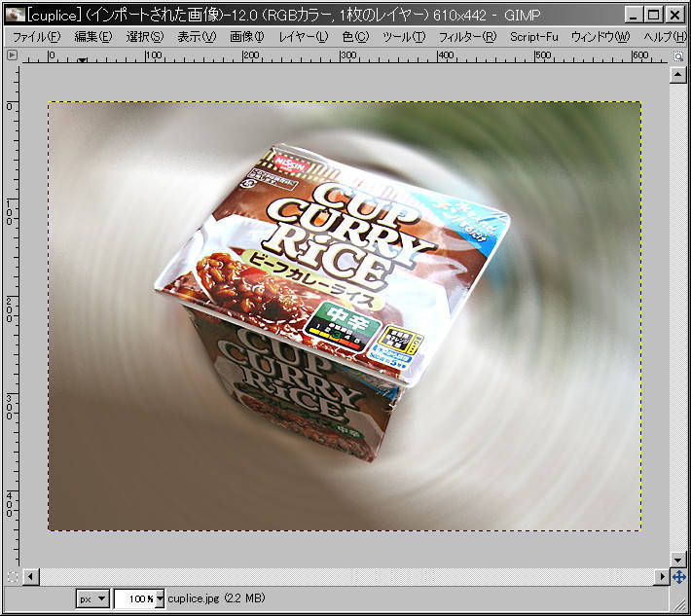Image resolution: width=691 pixels, height=616 pixels.
Task: Click the vertical scrollbar down arrow
Action: [677, 560]
